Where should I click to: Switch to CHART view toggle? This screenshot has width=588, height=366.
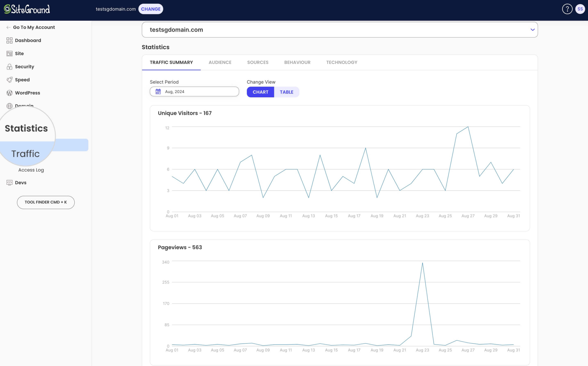(260, 92)
